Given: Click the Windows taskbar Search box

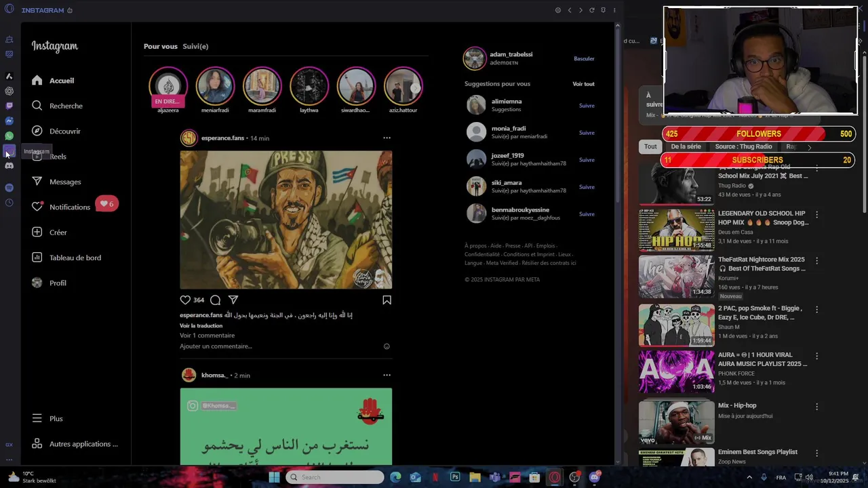Looking at the screenshot, I should pos(335,477).
